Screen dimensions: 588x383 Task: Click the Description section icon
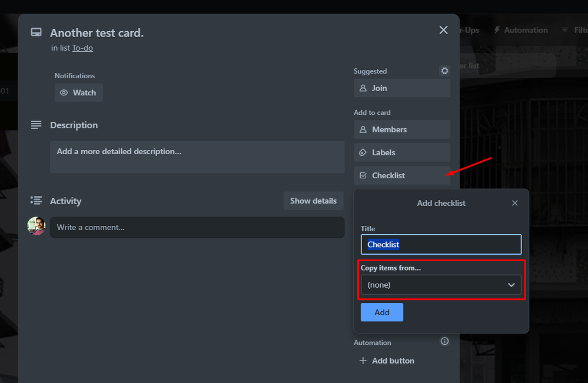click(36, 125)
